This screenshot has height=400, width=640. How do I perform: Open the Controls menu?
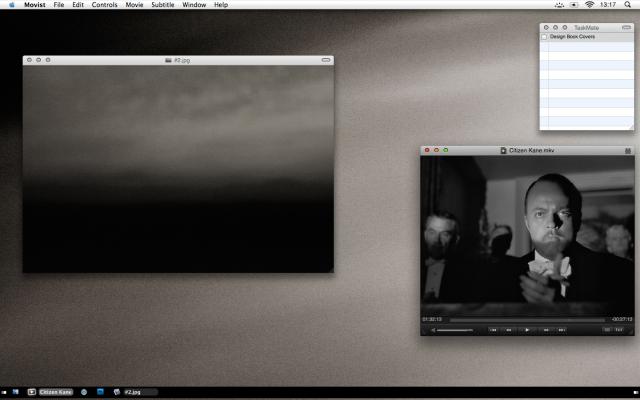[104, 5]
